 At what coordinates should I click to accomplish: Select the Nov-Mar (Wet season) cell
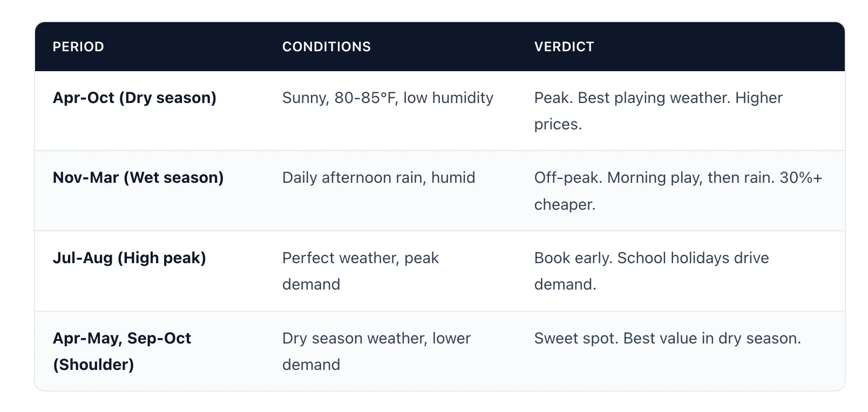[138, 177]
